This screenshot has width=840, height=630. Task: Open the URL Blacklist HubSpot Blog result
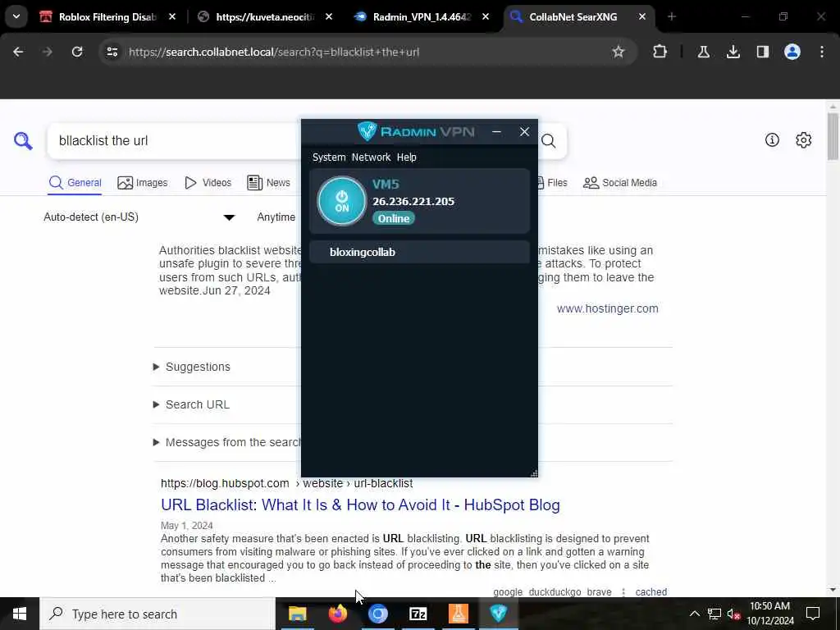(361, 505)
